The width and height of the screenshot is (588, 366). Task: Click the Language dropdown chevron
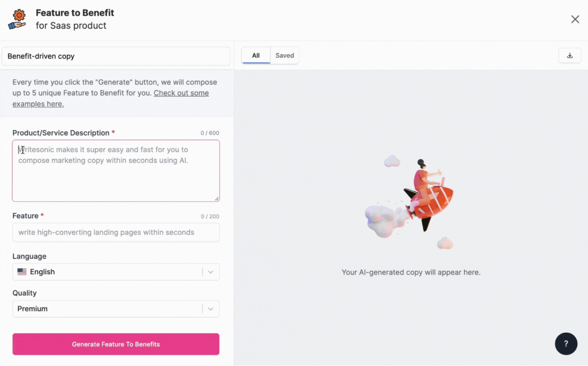point(211,271)
